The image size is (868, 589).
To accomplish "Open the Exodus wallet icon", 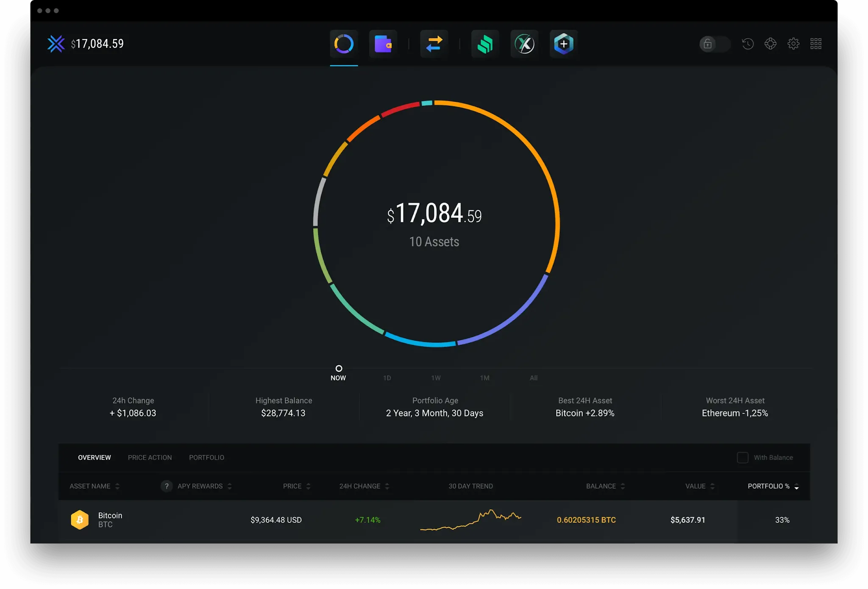I will click(x=56, y=43).
